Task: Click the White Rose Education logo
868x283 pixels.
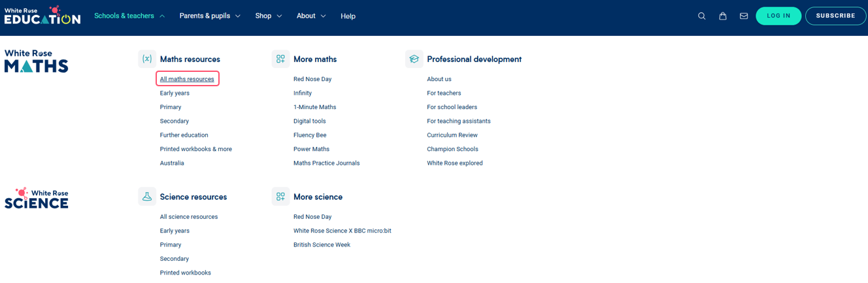Action: pyautogui.click(x=42, y=16)
